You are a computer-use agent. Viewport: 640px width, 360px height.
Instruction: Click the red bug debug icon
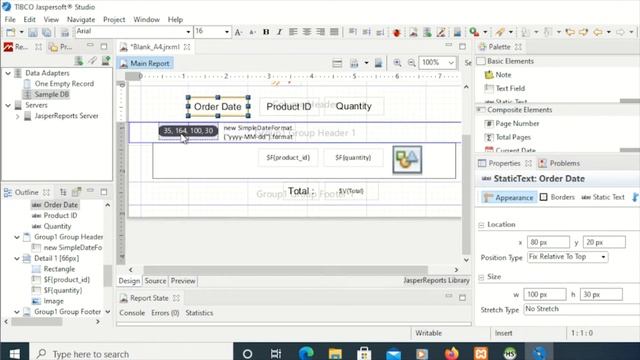(x=396, y=32)
